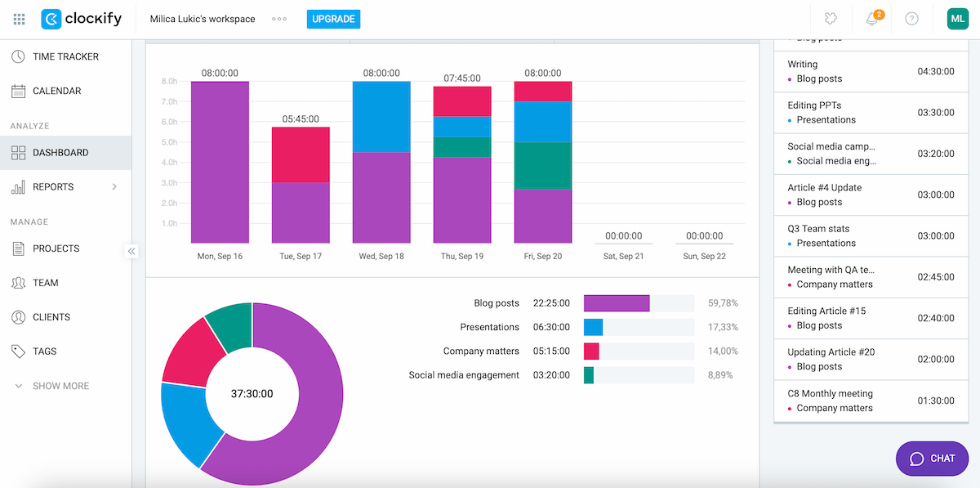
Task: Open the Projects page
Action: 54,248
